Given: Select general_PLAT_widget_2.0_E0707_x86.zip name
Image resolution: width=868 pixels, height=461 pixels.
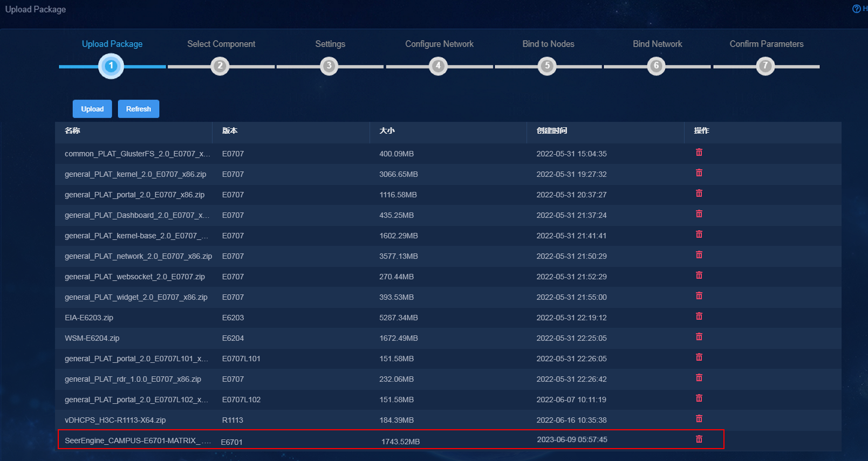Looking at the screenshot, I should click(136, 297).
